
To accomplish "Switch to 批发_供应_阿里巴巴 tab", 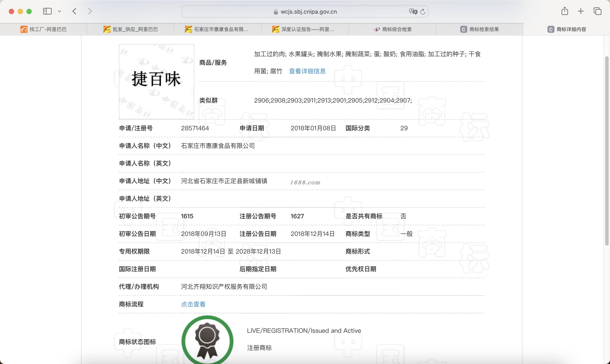I will click(x=131, y=29).
